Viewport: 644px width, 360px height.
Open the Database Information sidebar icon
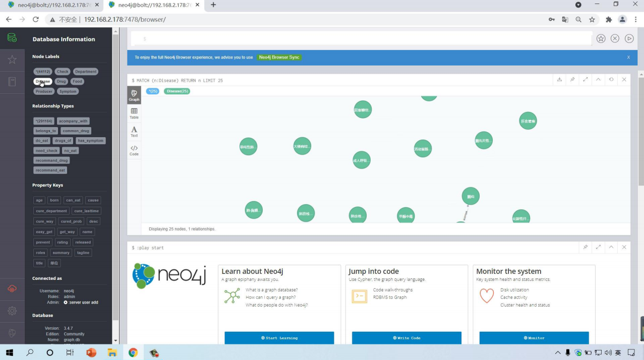tap(12, 38)
